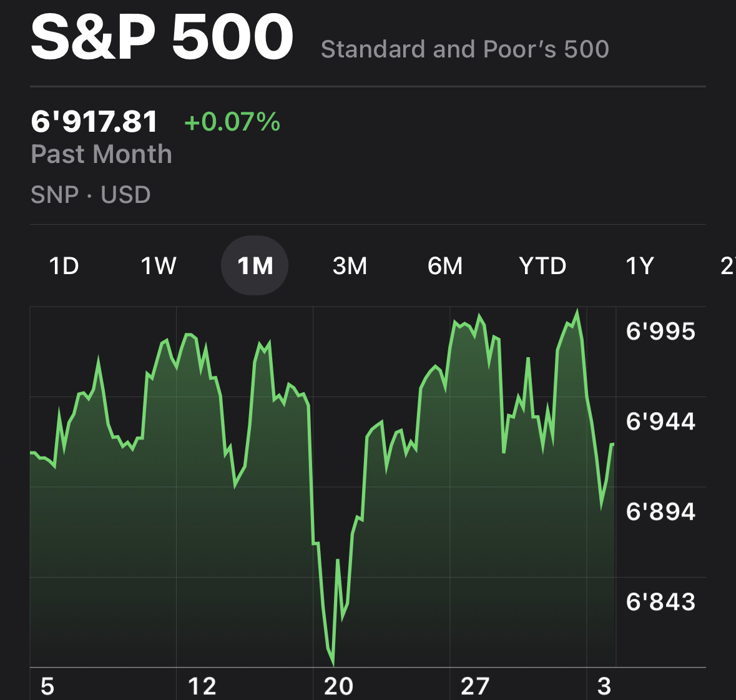Show the YTD chart range
736x700 pixels.
click(x=542, y=266)
